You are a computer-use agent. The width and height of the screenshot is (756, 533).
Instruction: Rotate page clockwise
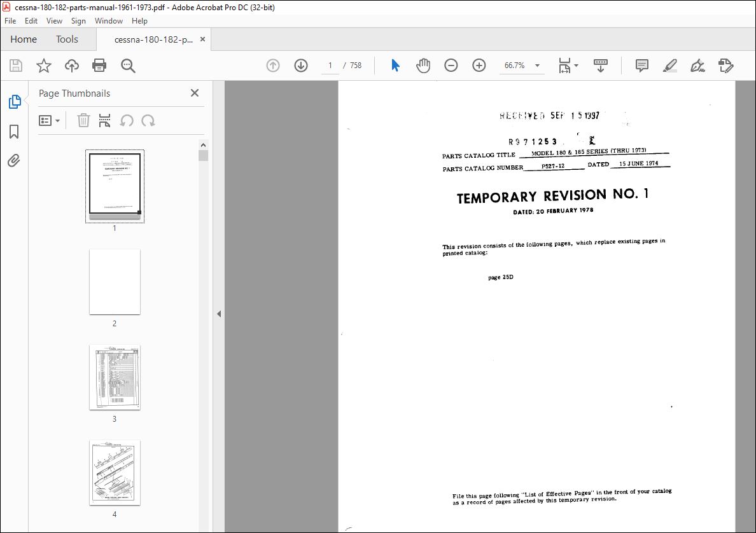pos(148,120)
